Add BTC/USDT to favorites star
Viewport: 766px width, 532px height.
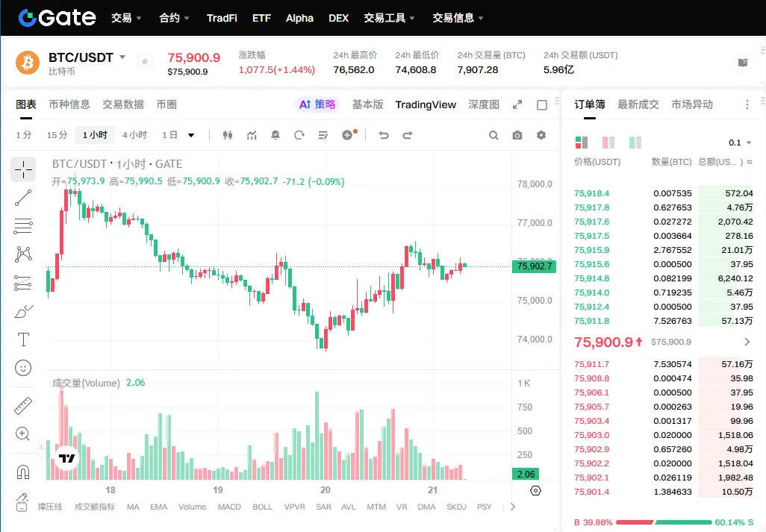pyautogui.click(x=145, y=62)
